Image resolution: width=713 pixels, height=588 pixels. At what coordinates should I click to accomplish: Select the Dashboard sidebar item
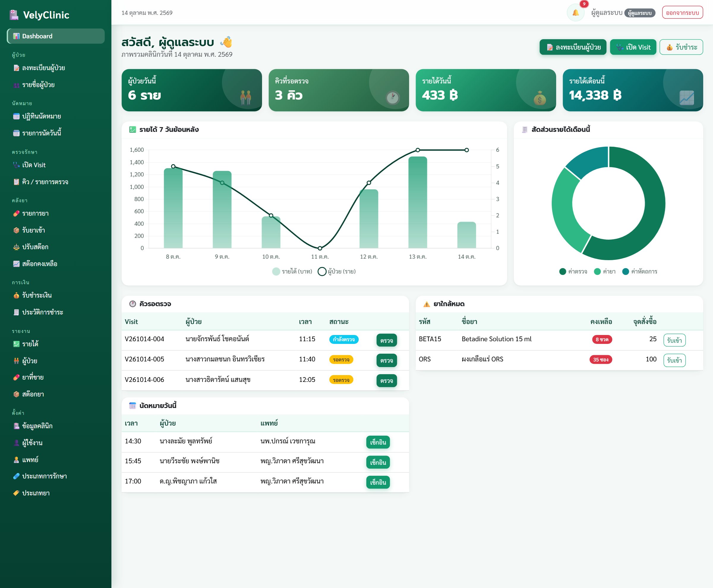pyautogui.click(x=56, y=36)
